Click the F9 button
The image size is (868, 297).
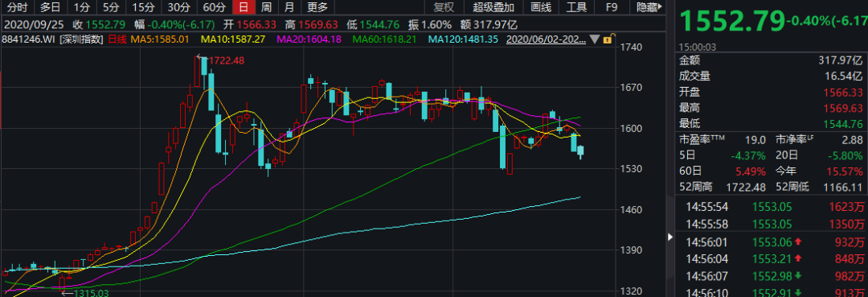click(611, 7)
